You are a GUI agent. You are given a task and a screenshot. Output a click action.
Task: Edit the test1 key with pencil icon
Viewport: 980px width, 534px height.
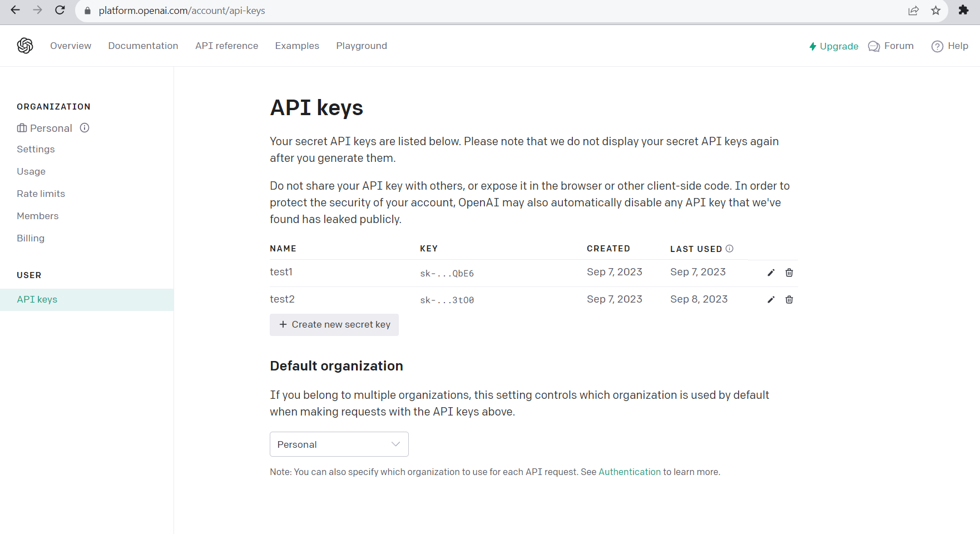point(771,273)
